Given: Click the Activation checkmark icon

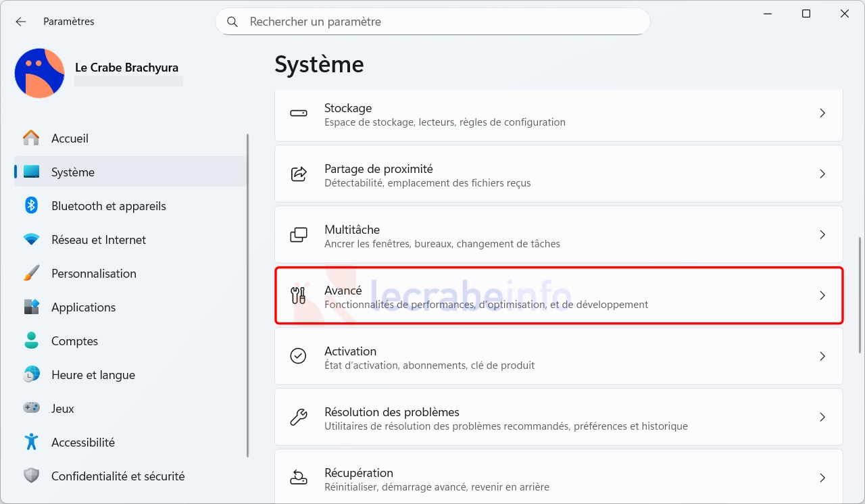Looking at the screenshot, I should tap(299, 356).
